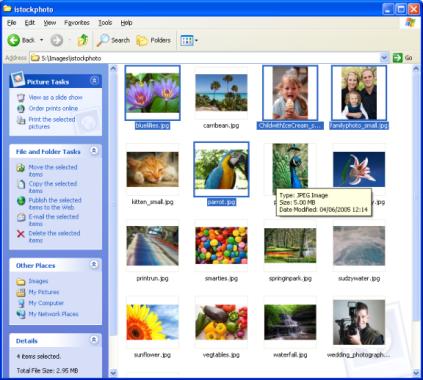Click E-mail the selected items link
Image resolution: width=423 pixels, height=380 pixels.
tap(53, 220)
